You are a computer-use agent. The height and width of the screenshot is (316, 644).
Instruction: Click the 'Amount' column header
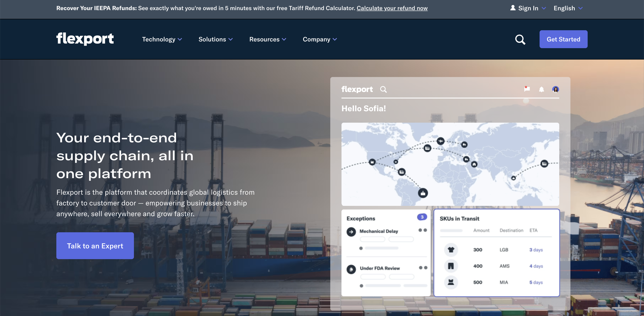(x=481, y=230)
